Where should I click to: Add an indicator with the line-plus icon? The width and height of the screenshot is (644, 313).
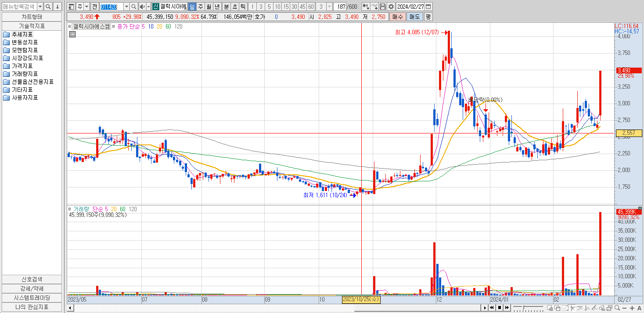pyautogui.click(x=374, y=7)
